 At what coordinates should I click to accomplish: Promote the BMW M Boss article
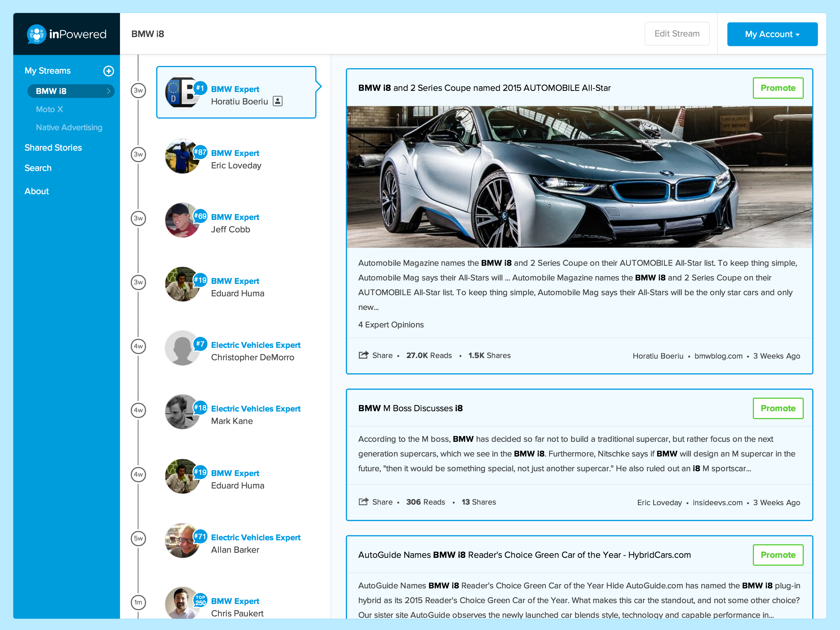pyautogui.click(x=778, y=408)
